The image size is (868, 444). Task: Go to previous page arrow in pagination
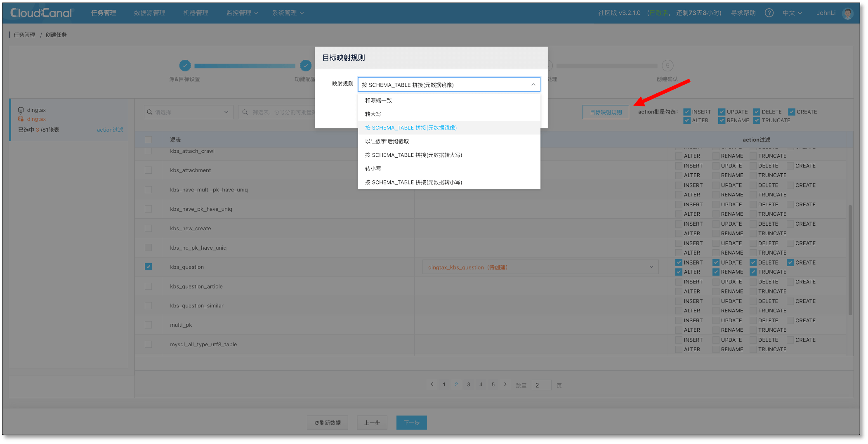(x=432, y=384)
